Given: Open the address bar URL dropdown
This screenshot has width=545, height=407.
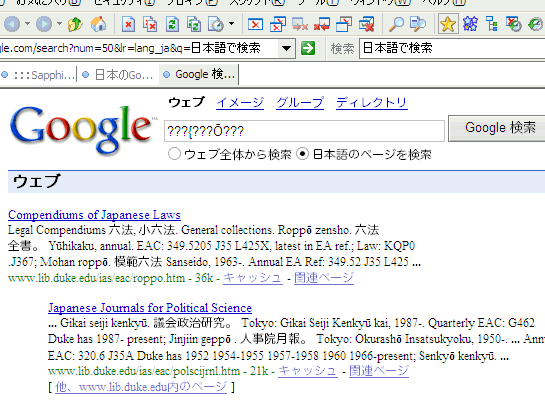Looking at the screenshot, I should [286, 48].
